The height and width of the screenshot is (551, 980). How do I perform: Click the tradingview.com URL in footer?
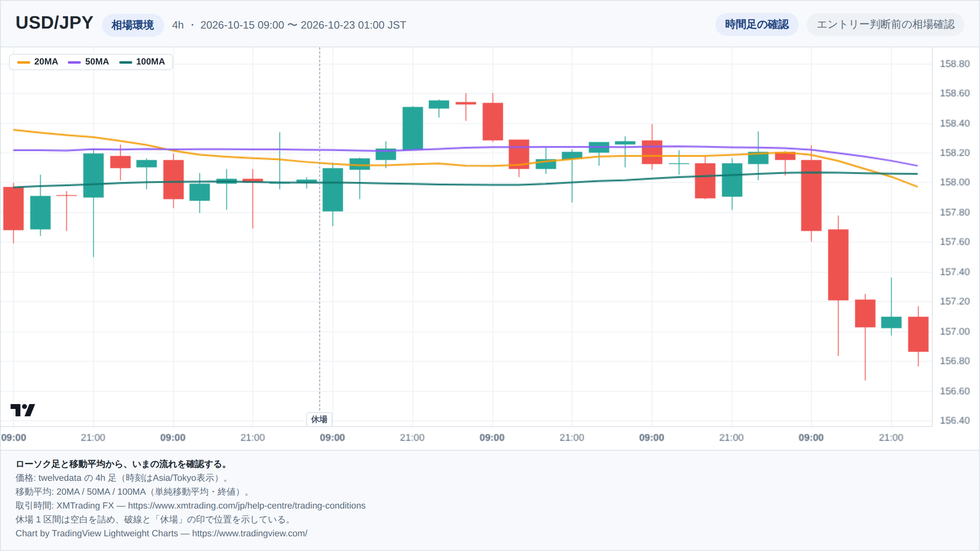(249, 533)
